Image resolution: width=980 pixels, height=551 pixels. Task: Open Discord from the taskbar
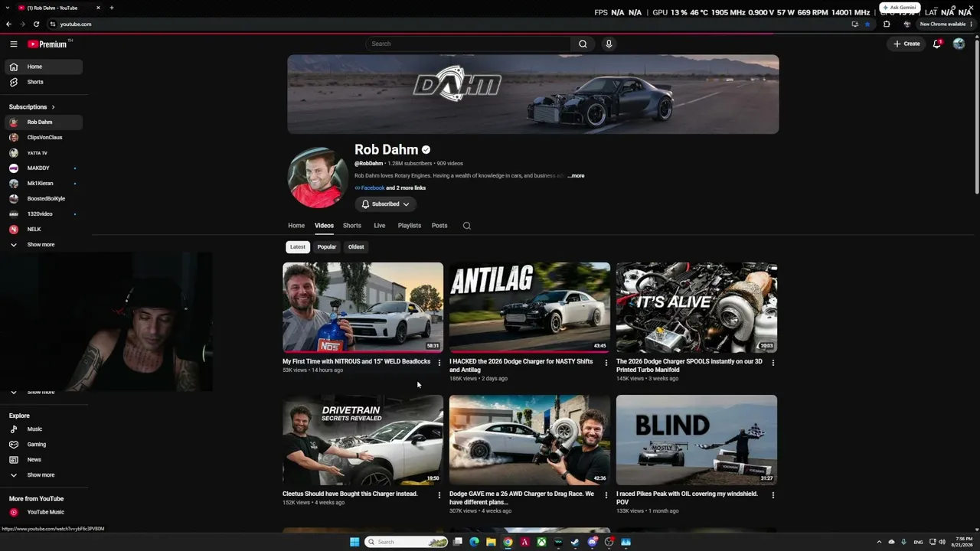[592, 542]
